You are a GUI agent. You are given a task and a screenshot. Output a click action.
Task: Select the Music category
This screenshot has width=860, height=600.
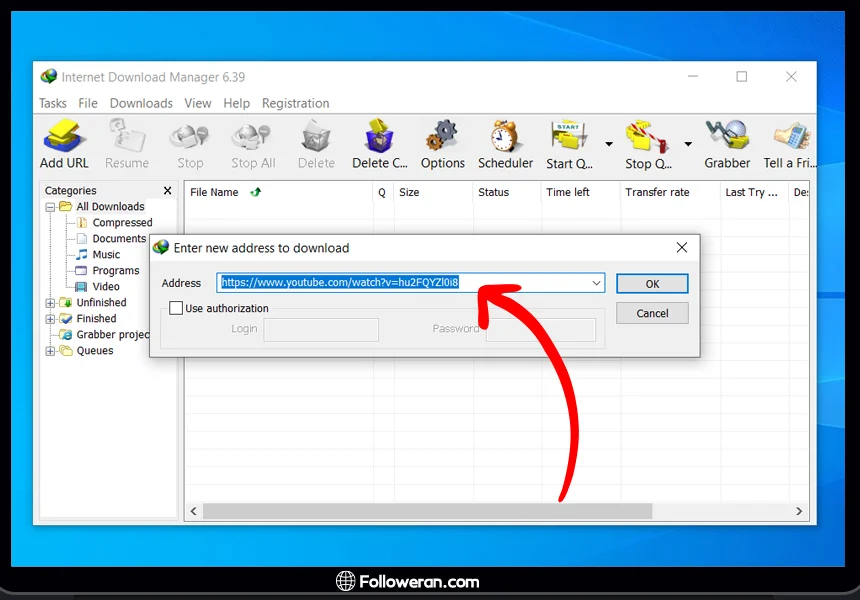106,255
